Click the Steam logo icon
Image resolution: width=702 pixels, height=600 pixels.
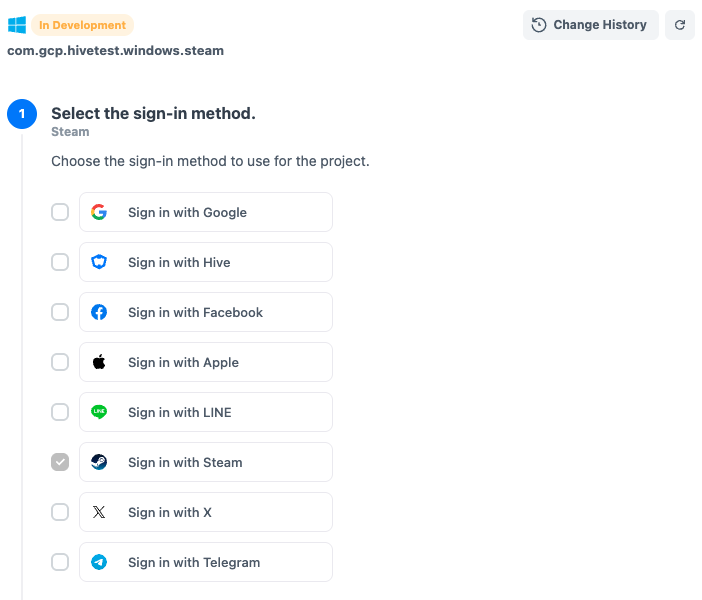click(99, 462)
